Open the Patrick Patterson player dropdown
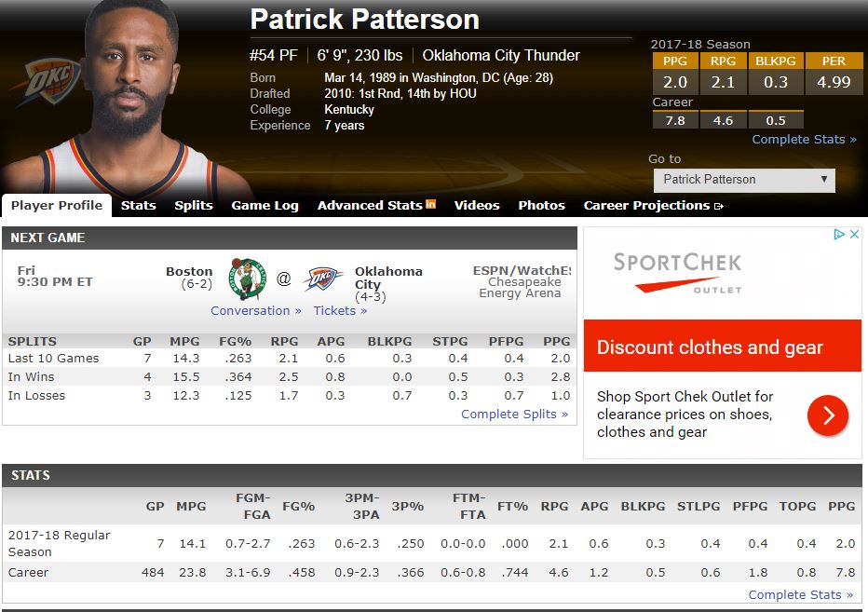The height and width of the screenshot is (612, 868). pos(741,180)
